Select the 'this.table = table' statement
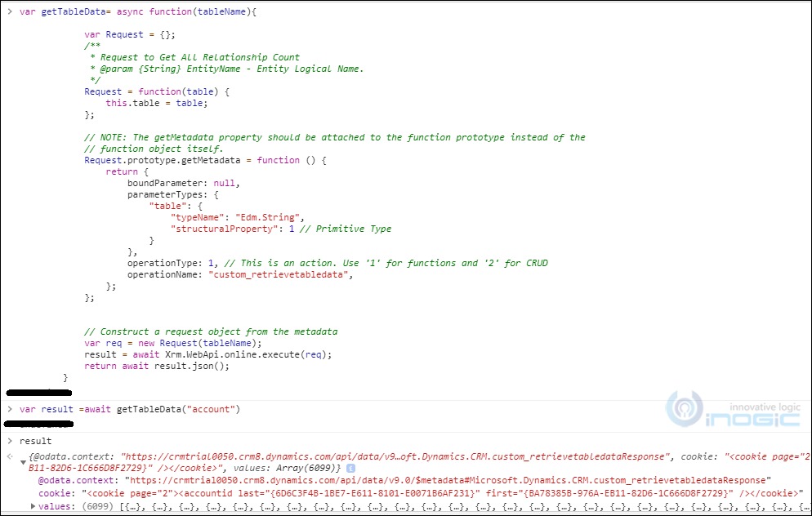 coord(157,103)
